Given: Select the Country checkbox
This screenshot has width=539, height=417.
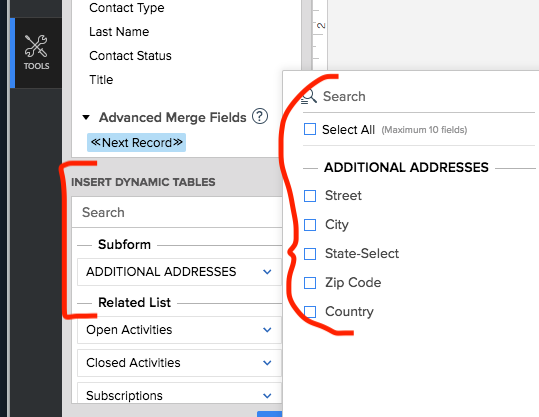Looking at the screenshot, I should coord(310,312).
